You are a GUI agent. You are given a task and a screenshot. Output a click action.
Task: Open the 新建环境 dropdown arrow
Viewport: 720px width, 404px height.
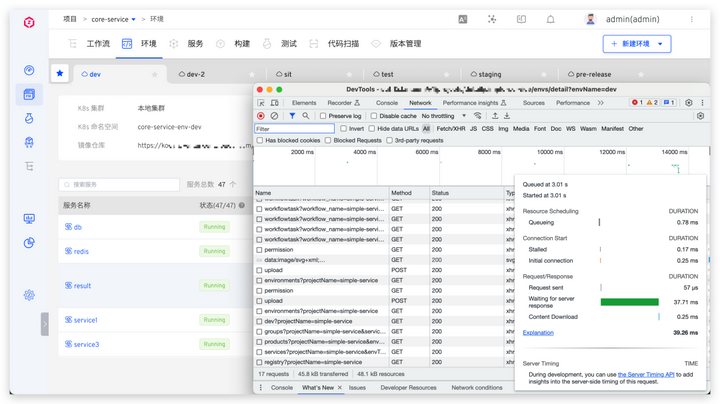pos(660,44)
